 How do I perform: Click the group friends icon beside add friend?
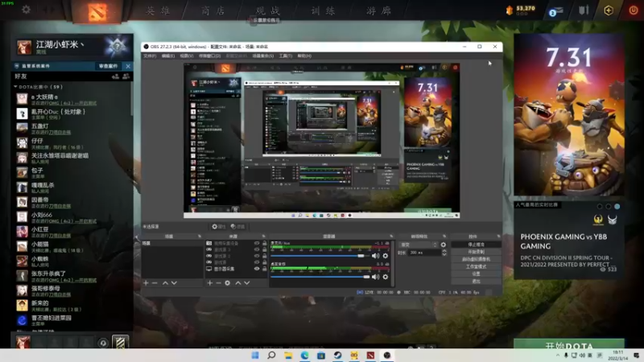coord(126,76)
